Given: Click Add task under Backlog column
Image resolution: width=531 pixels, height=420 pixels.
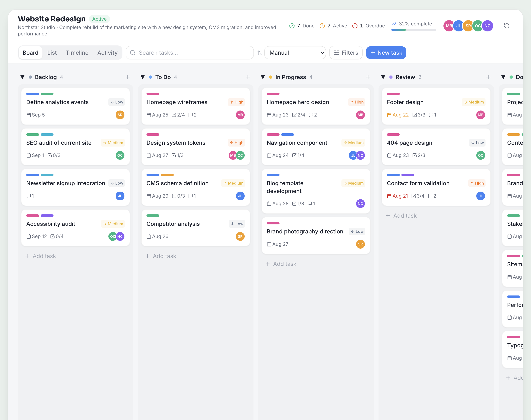Looking at the screenshot, I should (x=41, y=256).
